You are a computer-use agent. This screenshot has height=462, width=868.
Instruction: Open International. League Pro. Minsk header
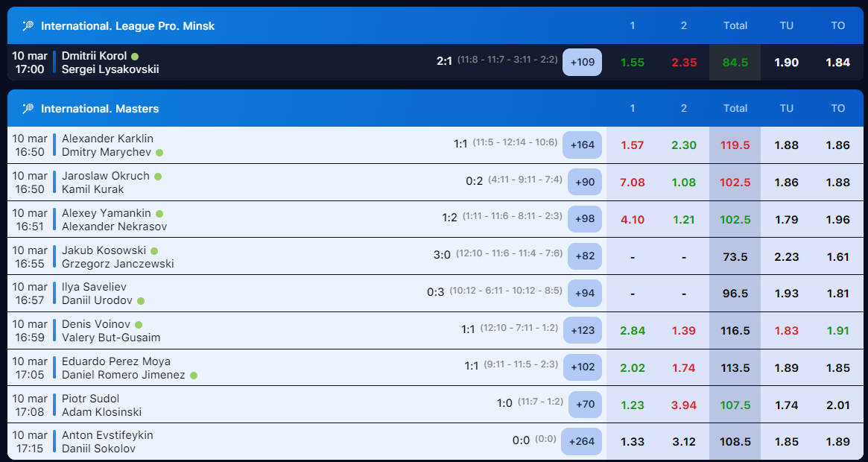point(127,26)
